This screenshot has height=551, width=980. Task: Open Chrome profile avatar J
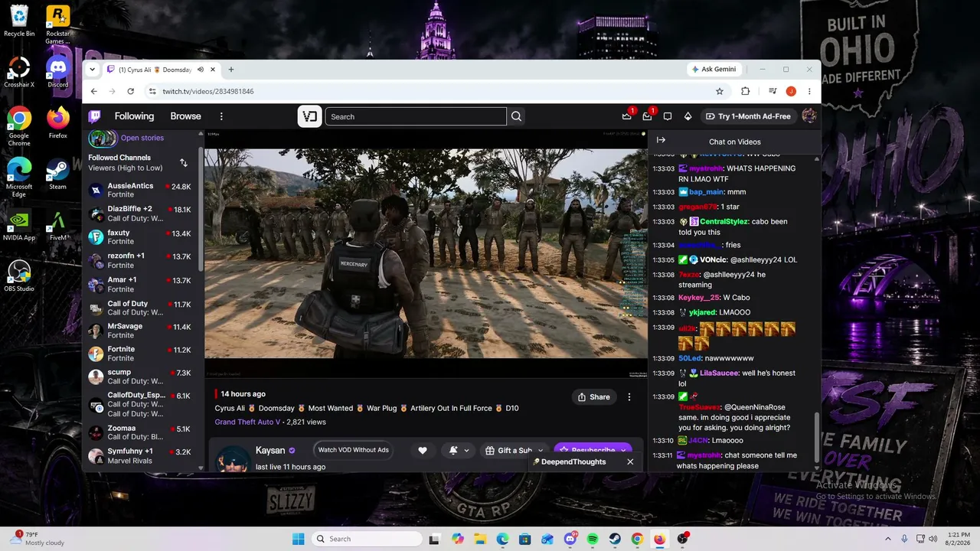point(791,91)
